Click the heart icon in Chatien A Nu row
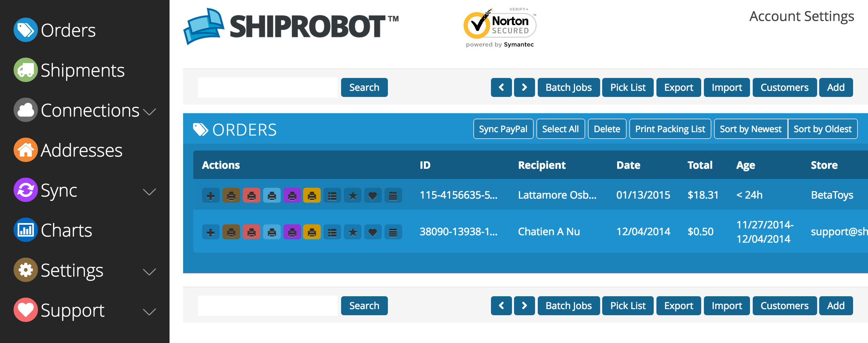This screenshot has height=343, width=868. pyautogui.click(x=373, y=232)
